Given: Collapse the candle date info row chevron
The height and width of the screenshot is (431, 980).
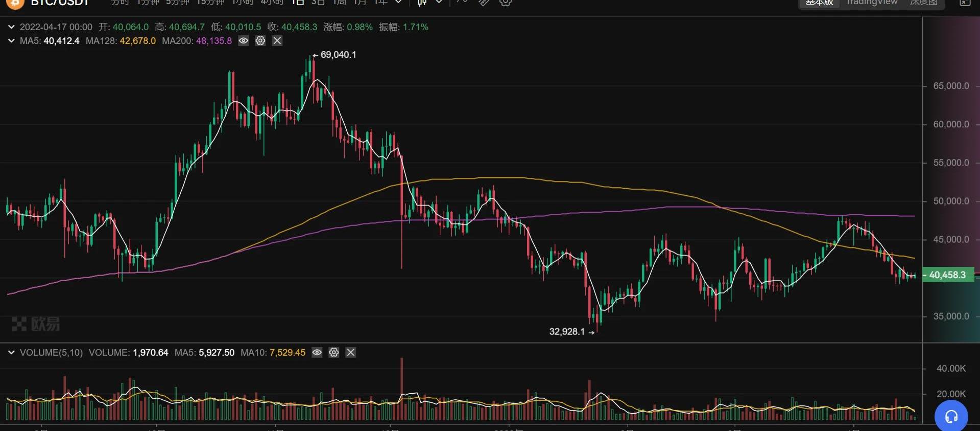Looking at the screenshot, I should point(11,27).
